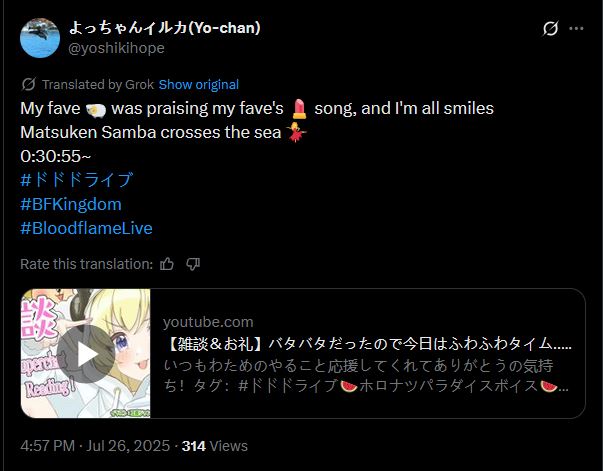This screenshot has width=603, height=471.
Task: Click the 314 Views count
Action: click(x=215, y=446)
